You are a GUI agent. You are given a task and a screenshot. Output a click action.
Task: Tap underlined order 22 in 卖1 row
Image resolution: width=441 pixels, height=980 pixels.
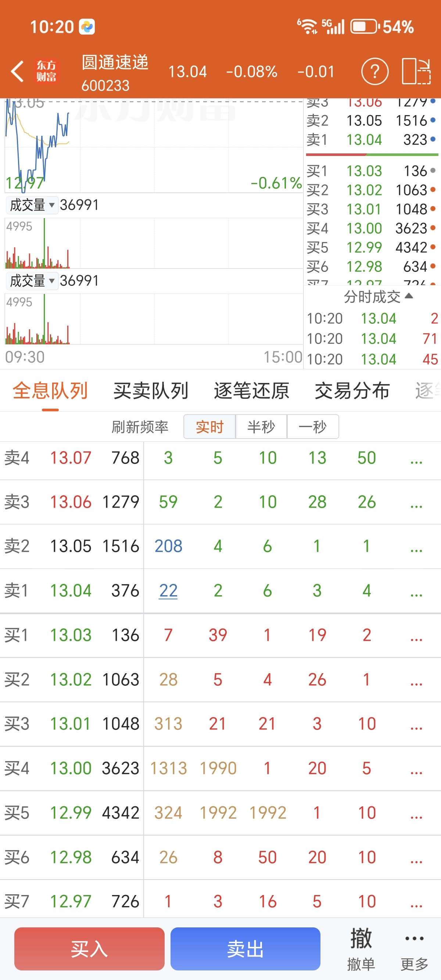(168, 590)
